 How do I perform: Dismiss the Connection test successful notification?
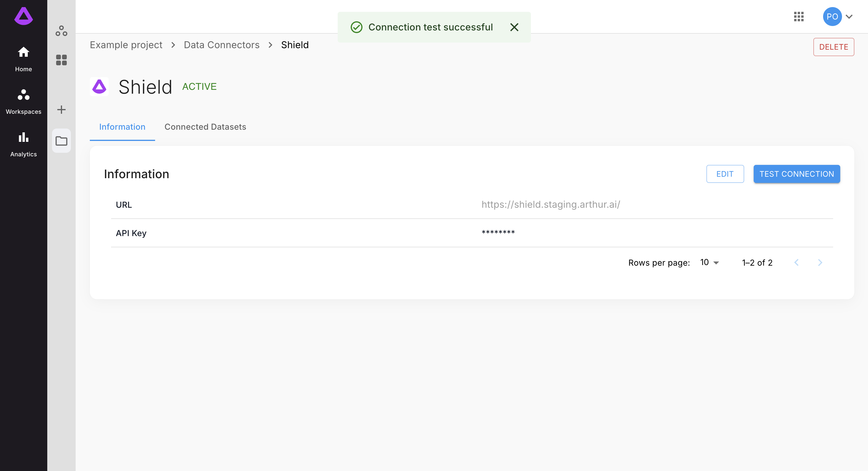coord(514,27)
